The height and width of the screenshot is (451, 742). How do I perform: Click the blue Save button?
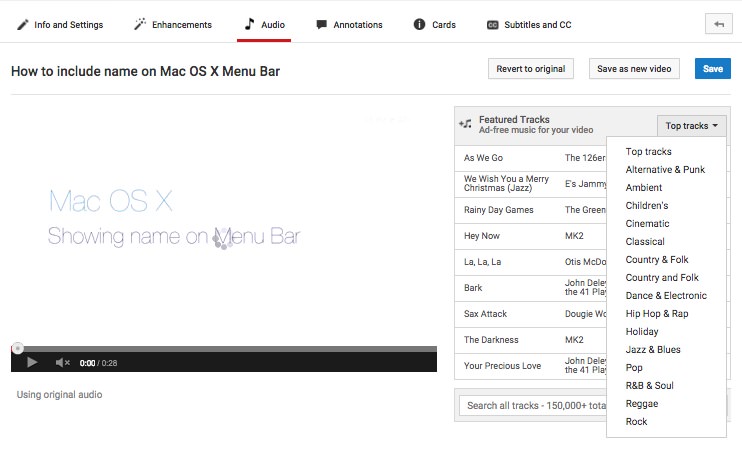713,69
